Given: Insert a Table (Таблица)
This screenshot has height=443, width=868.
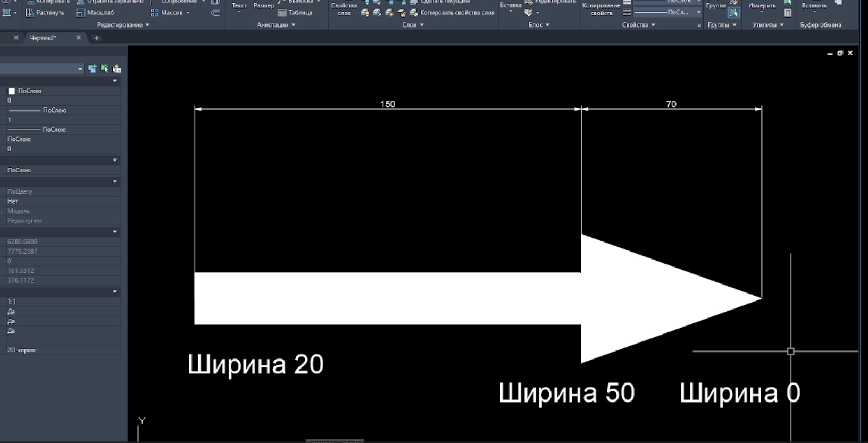Looking at the screenshot, I should pos(295,12).
